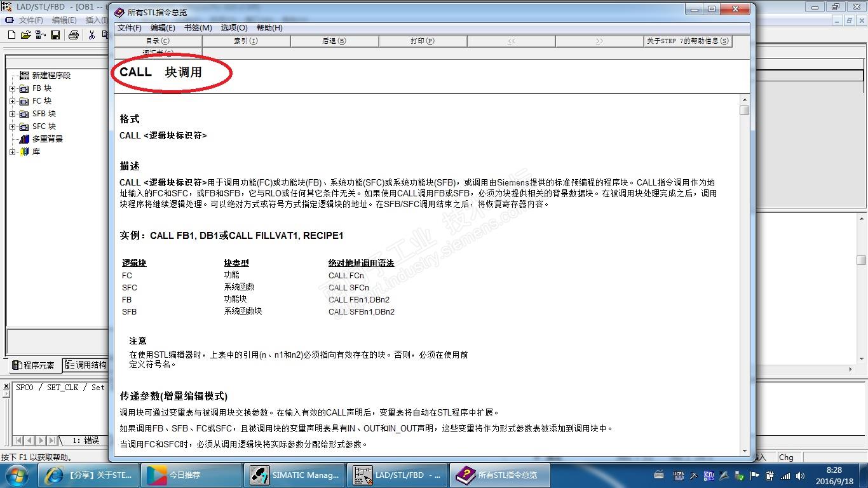Click the Print icon in LAD/STL/FBD toolbar

(73, 35)
